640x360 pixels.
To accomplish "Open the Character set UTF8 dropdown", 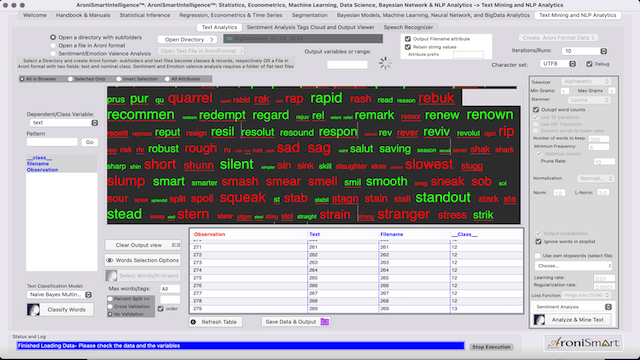I will click(558, 64).
